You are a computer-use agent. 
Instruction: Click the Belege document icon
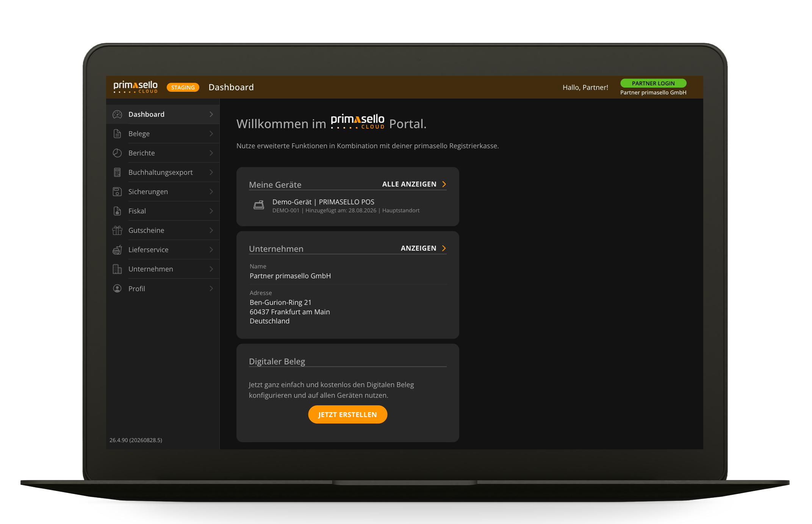pyautogui.click(x=117, y=134)
